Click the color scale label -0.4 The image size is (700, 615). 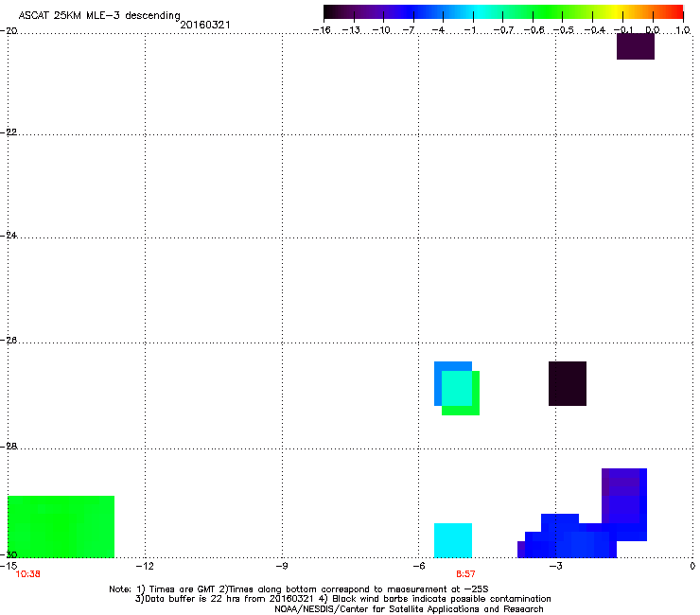595,30
